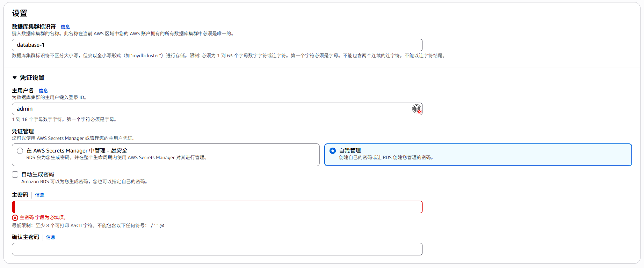Open 信息 link next to 主密码
The width and height of the screenshot is (644, 268).
(x=39, y=195)
